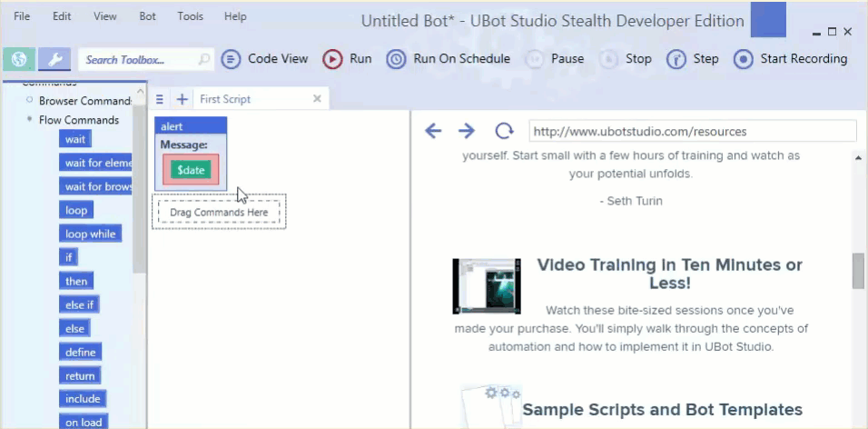The height and width of the screenshot is (429, 868).
Task: Click the blue square in title bar
Action: [x=768, y=19]
